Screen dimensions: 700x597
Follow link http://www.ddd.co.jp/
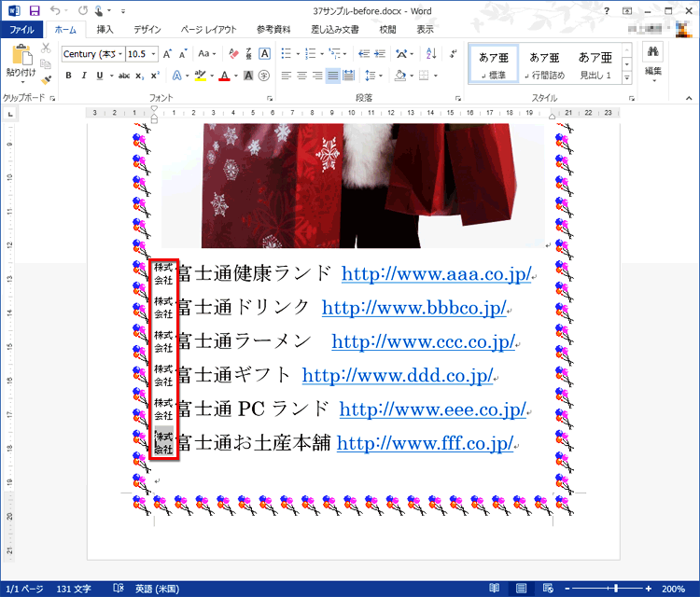click(398, 375)
